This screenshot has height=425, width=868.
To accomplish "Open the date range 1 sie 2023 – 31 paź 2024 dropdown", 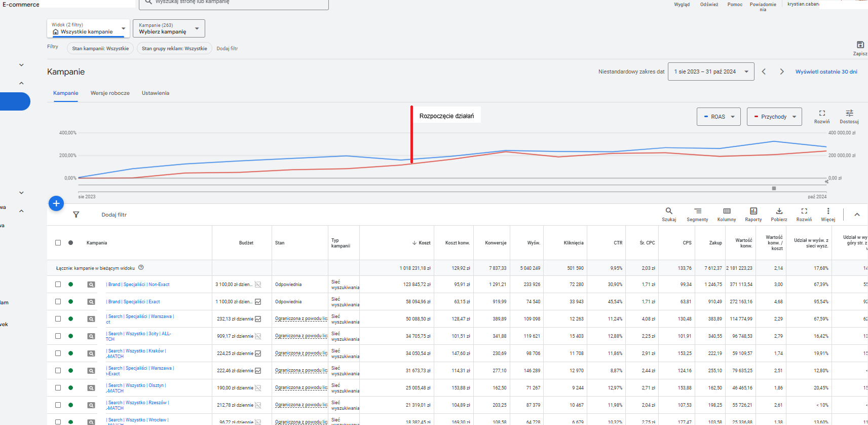I will [711, 72].
